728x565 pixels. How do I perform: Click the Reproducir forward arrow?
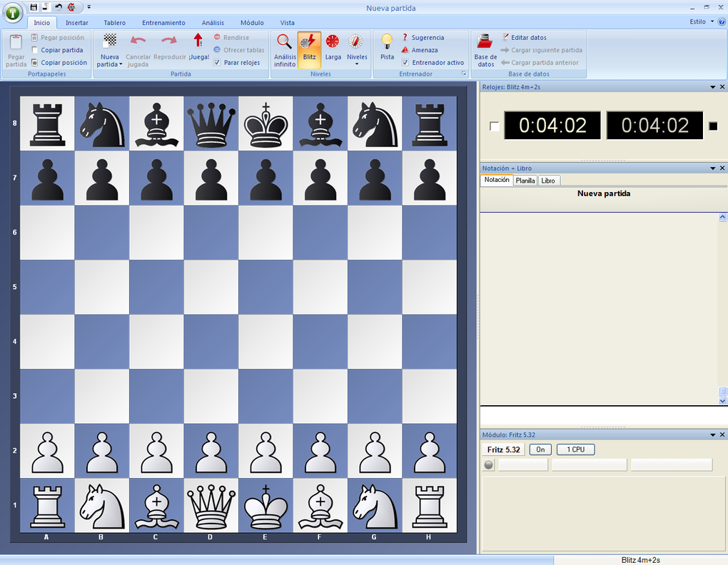coord(169,41)
